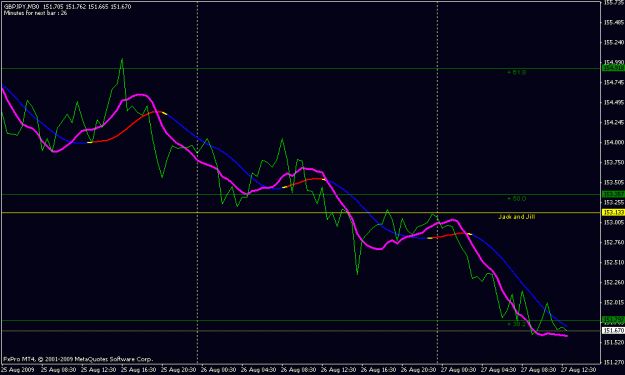The image size is (625, 375).
Task: Click the 154.245 price axis label
Action: coord(614,122)
